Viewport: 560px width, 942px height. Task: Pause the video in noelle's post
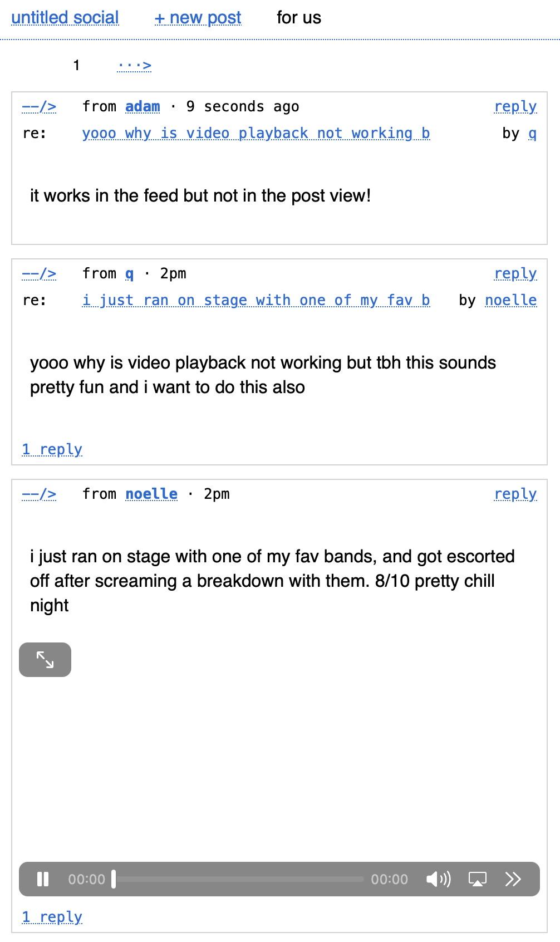pos(43,879)
